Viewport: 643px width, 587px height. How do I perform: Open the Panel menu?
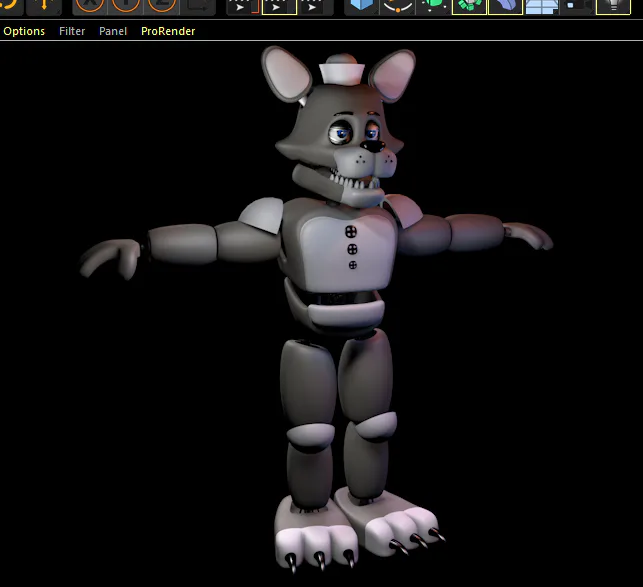pyautogui.click(x=113, y=31)
